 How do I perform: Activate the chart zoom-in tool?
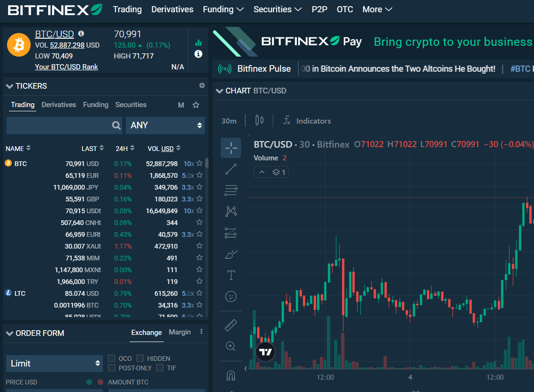tap(231, 346)
